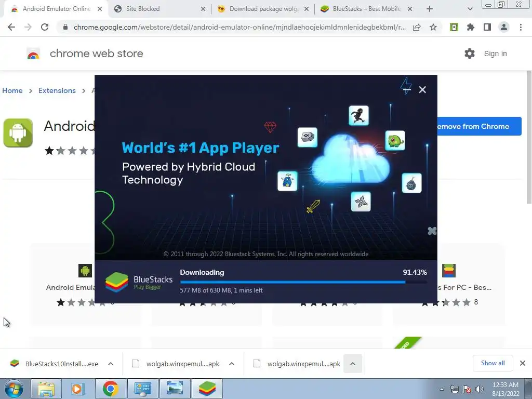Show hidden system tray icons
The width and height of the screenshot is (532, 399).
442,389
